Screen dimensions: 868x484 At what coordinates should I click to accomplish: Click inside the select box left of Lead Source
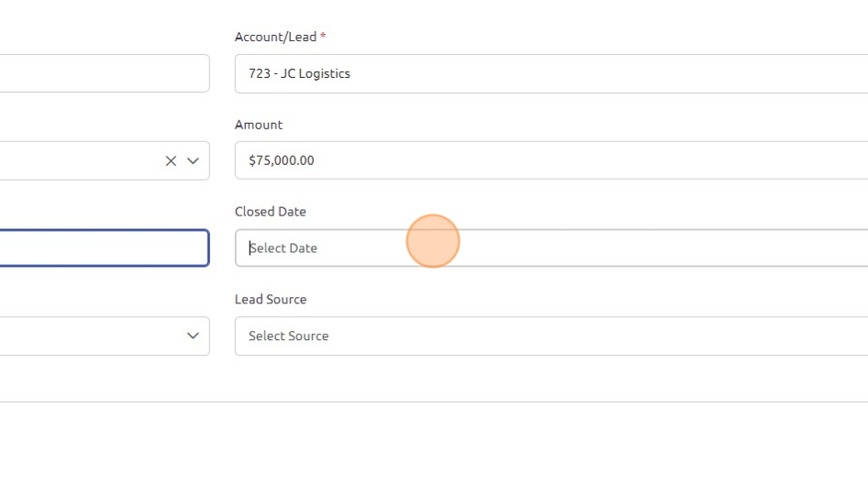click(x=83, y=335)
